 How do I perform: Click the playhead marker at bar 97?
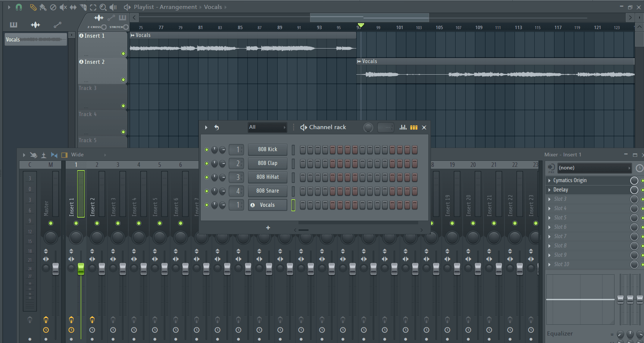pos(360,25)
